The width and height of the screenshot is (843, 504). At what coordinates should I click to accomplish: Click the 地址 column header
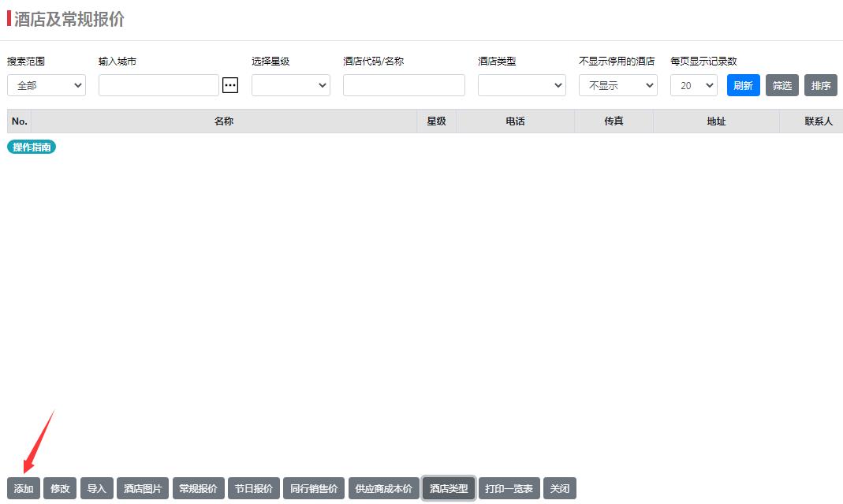(x=716, y=121)
